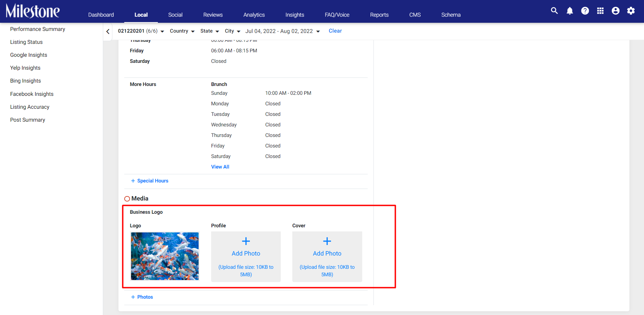This screenshot has width=644, height=315.
Task: Open the Reports tab
Action: click(x=379, y=15)
